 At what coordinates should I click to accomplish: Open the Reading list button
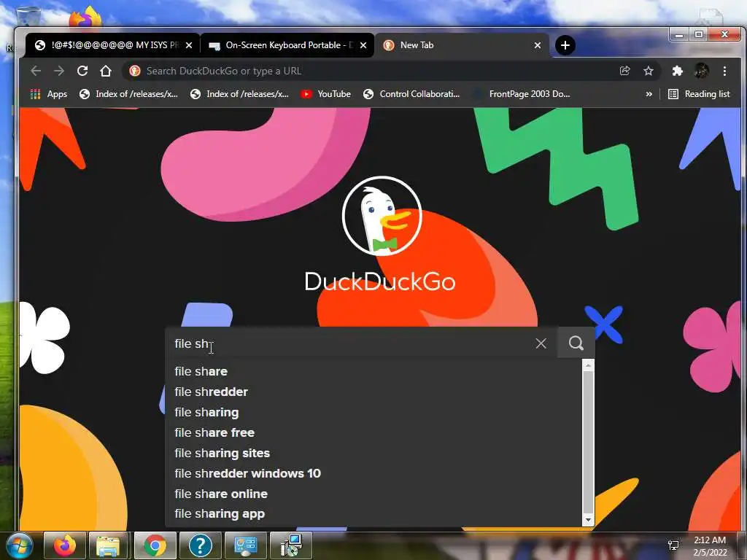pyautogui.click(x=699, y=94)
